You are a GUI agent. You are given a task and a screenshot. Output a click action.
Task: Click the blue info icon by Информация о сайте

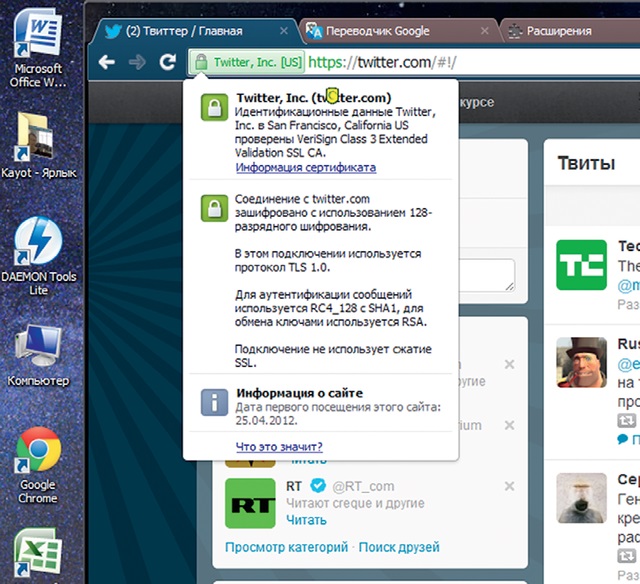click(214, 402)
